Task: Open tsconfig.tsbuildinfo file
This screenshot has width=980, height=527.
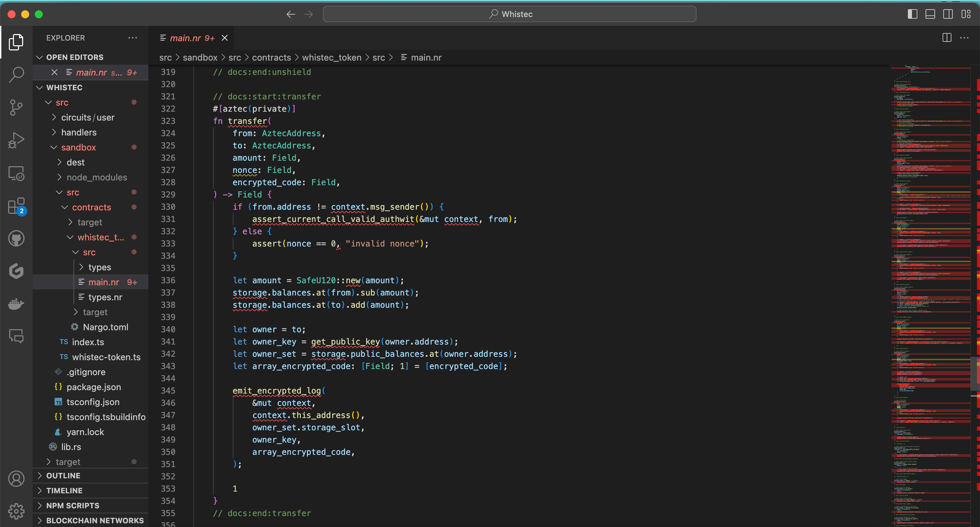Action: click(91, 417)
